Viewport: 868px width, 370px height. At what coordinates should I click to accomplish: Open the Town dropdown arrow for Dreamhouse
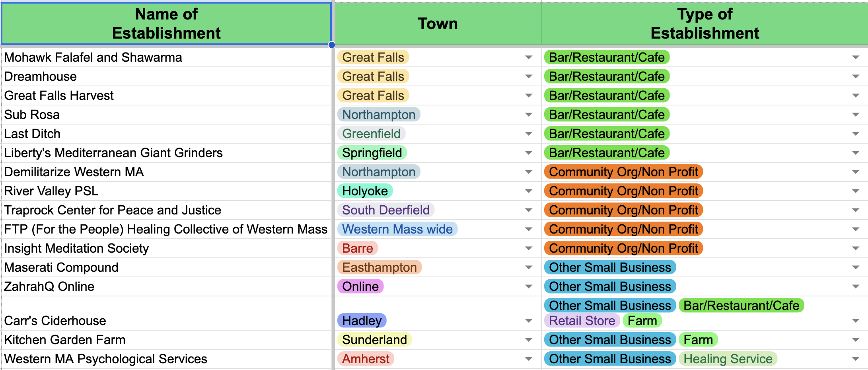click(529, 76)
